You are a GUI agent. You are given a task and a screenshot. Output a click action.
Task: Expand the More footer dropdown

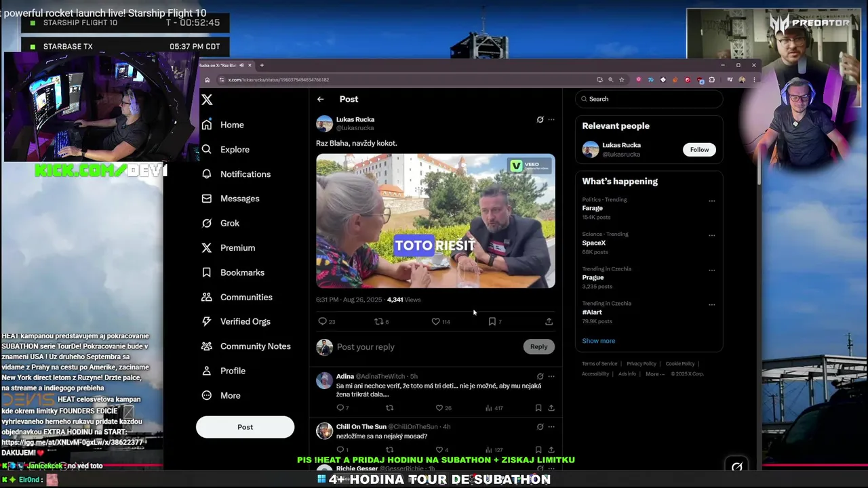tap(655, 374)
